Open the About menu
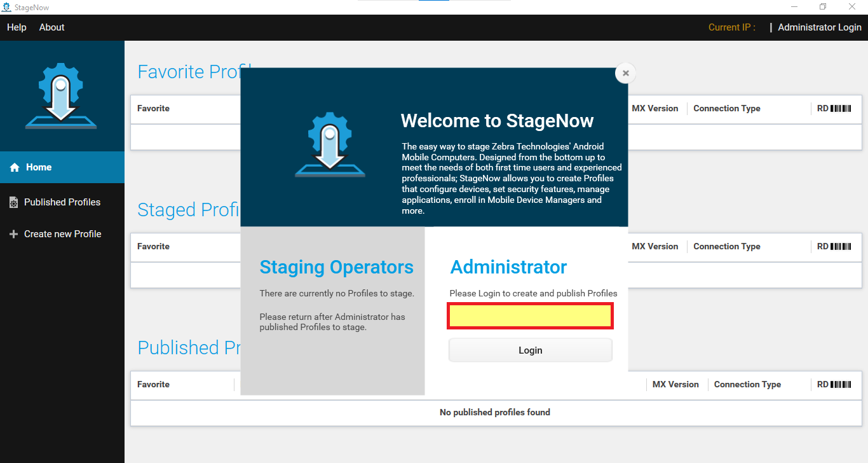The width and height of the screenshot is (868, 463). (51, 27)
